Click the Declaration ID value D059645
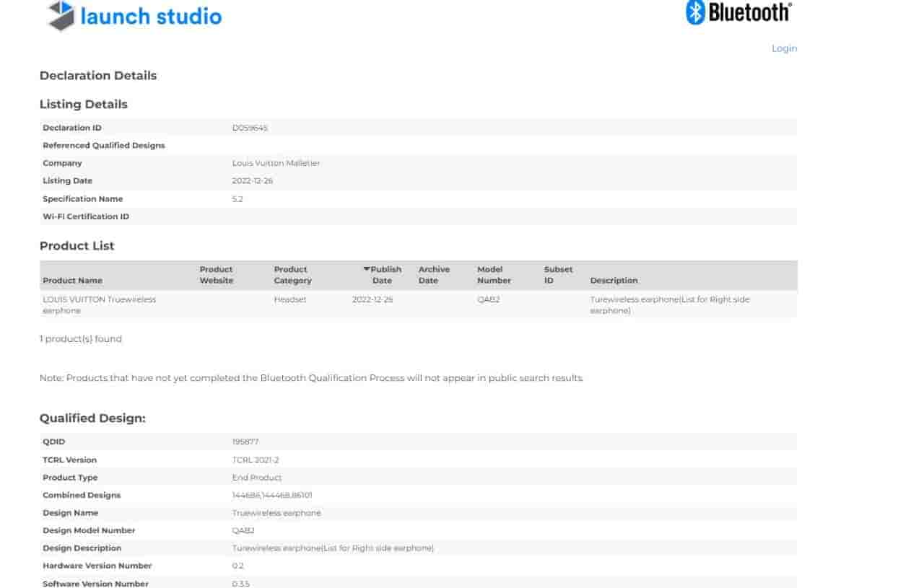This screenshot has height=588, width=924. point(250,128)
